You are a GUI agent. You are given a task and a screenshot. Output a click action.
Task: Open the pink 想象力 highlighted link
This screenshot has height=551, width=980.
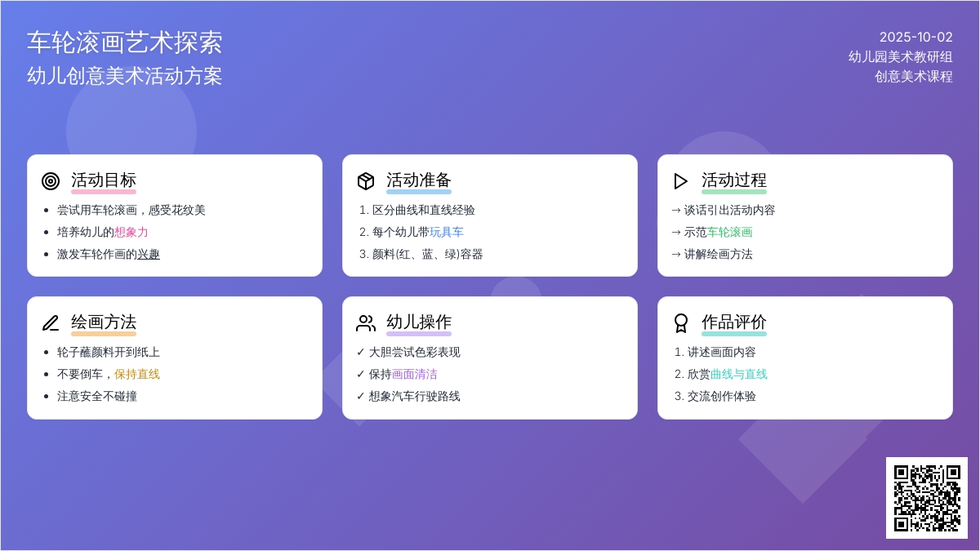click(131, 232)
